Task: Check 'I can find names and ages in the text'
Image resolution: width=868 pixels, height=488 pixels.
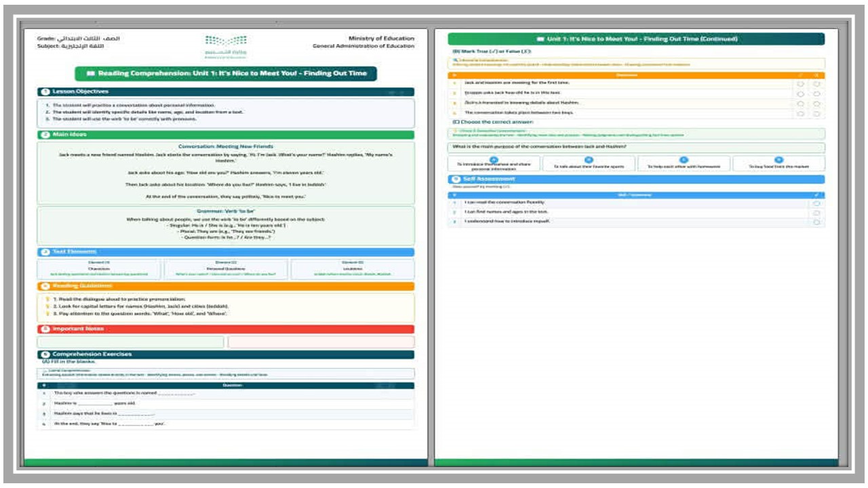Action: click(x=816, y=212)
